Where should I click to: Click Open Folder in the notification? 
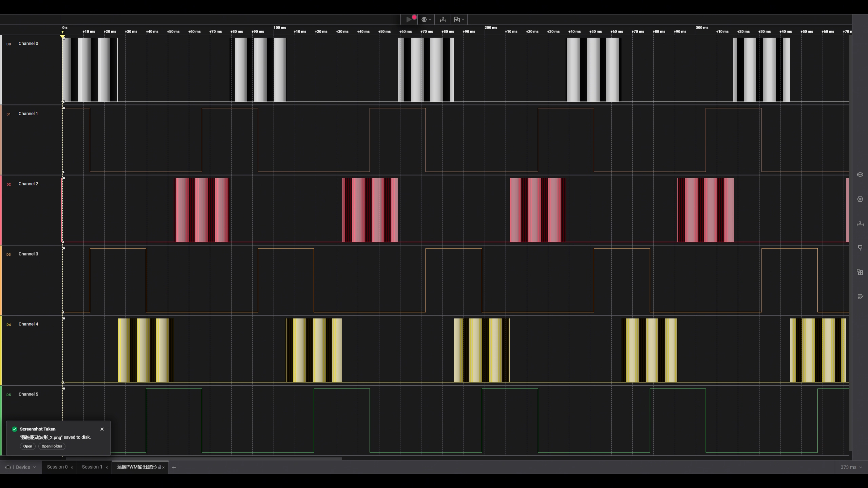52,446
